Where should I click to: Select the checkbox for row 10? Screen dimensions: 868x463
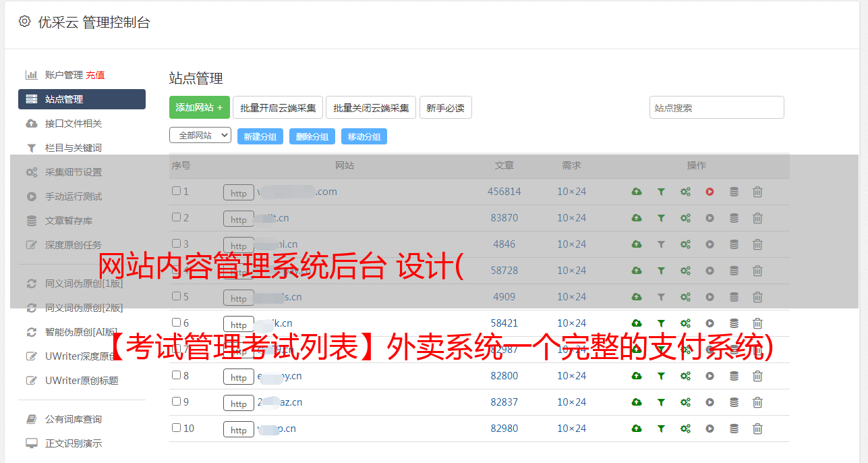[176, 427]
